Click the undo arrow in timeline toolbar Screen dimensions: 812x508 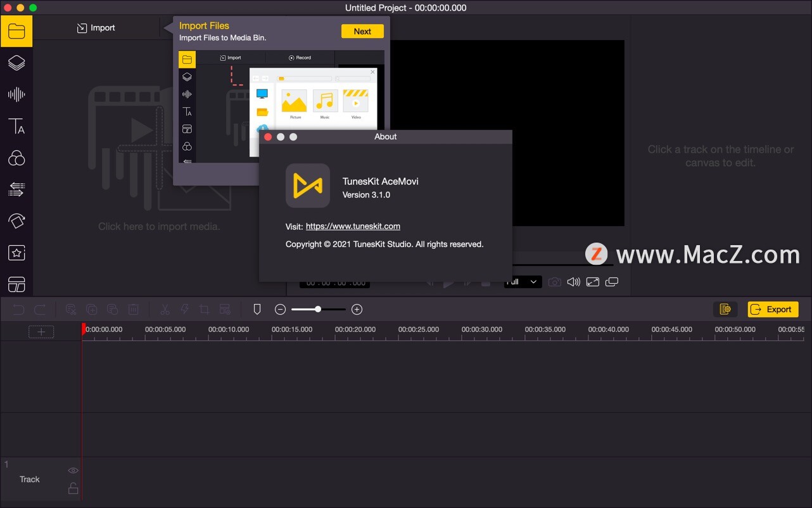(x=19, y=310)
